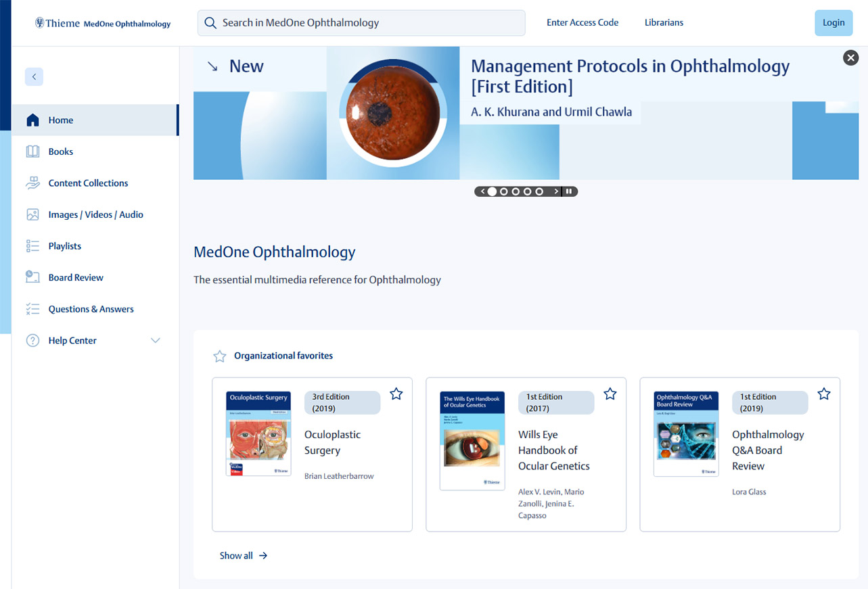868x589 pixels.
Task: Select the third carousel slide dot
Action: pos(516,191)
